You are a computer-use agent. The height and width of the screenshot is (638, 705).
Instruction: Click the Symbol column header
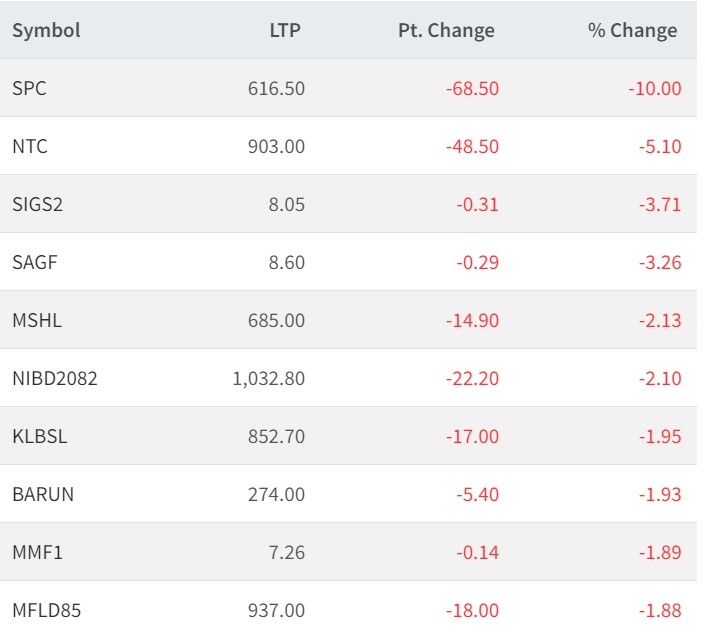coord(46,30)
